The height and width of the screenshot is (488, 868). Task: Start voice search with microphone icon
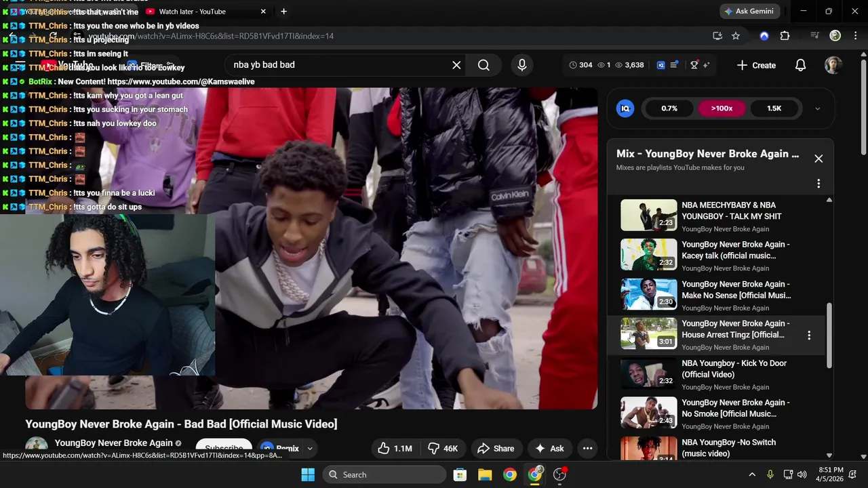click(522, 65)
